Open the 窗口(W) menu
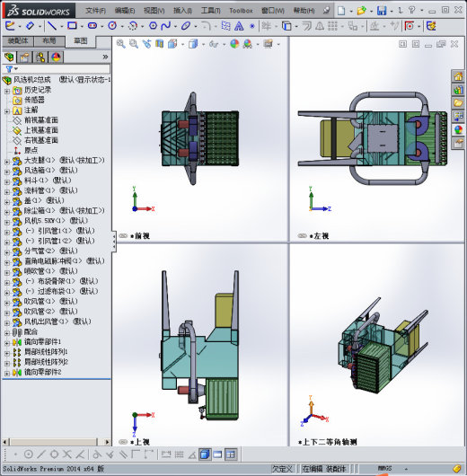Viewport: 467px width, 476px height. (x=273, y=11)
